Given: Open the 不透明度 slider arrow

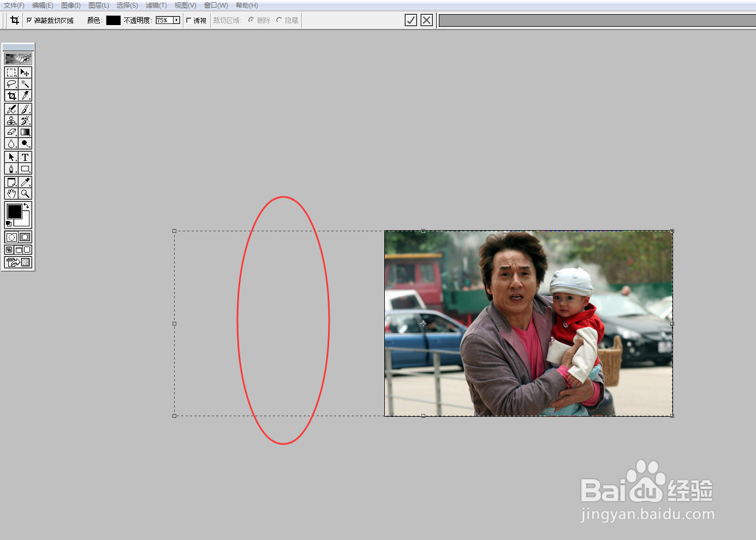Looking at the screenshot, I should tap(176, 20).
